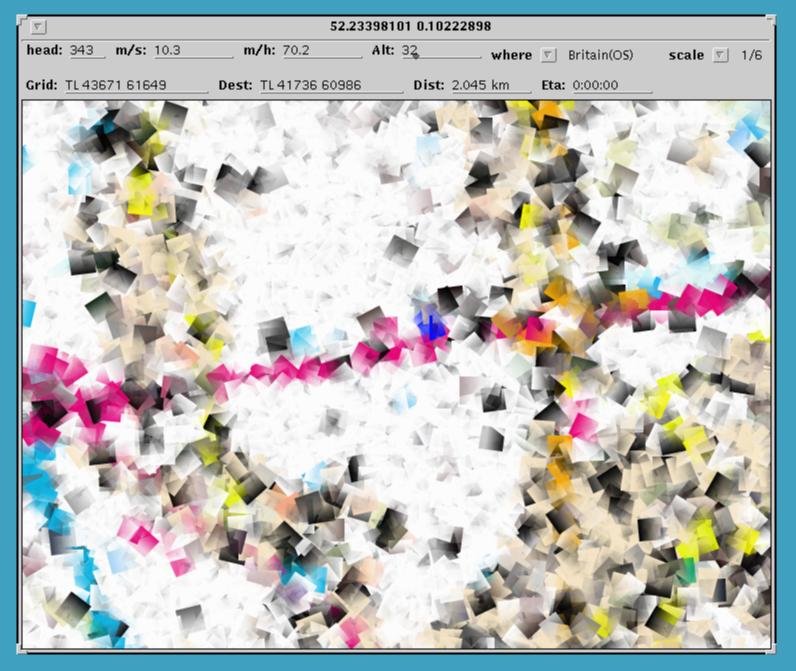Click the m/h field showing 70.2

click(322, 50)
